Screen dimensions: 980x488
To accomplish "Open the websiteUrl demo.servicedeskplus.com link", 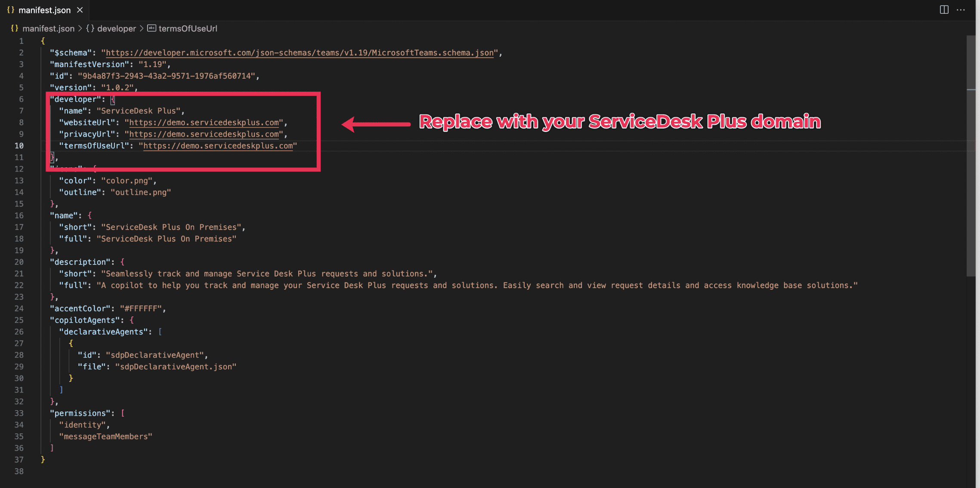I will click(204, 123).
